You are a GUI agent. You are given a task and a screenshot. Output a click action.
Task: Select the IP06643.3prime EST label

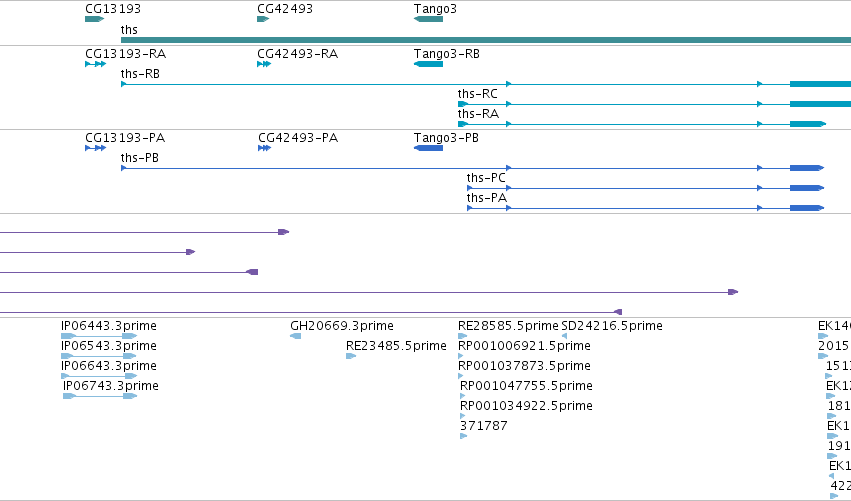(x=109, y=366)
